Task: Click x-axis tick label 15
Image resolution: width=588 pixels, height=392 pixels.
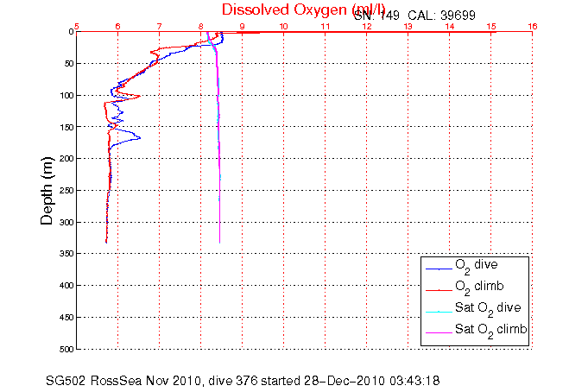Action: (x=491, y=26)
